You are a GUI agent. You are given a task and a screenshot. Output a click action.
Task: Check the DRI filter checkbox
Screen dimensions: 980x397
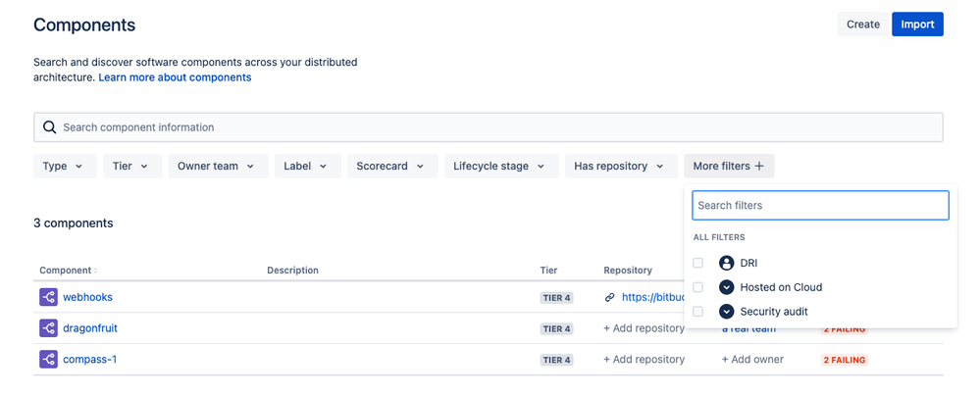click(698, 263)
